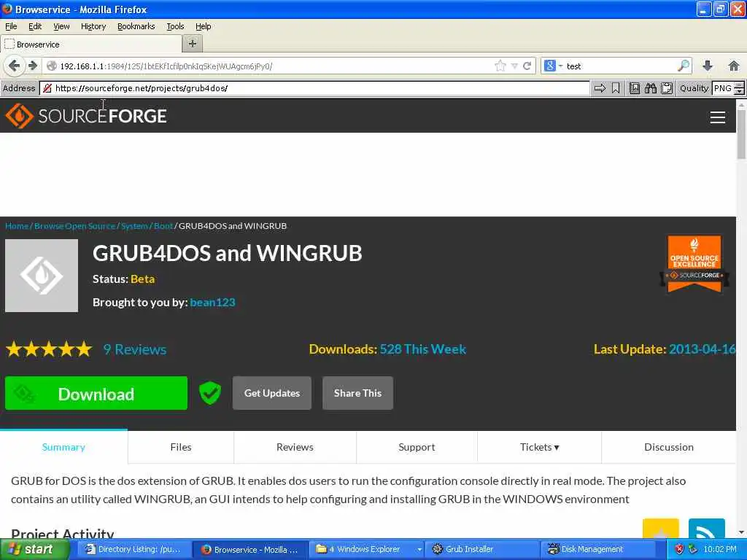Open the SourceForge hamburger menu
Screen dimensions: 747x560
point(718,117)
